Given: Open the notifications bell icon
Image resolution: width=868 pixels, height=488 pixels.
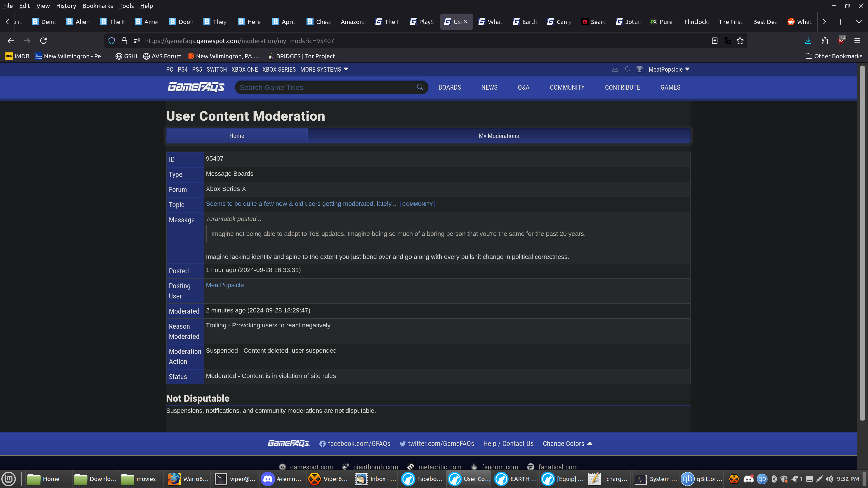Looking at the screenshot, I should pyautogui.click(x=627, y=69).
